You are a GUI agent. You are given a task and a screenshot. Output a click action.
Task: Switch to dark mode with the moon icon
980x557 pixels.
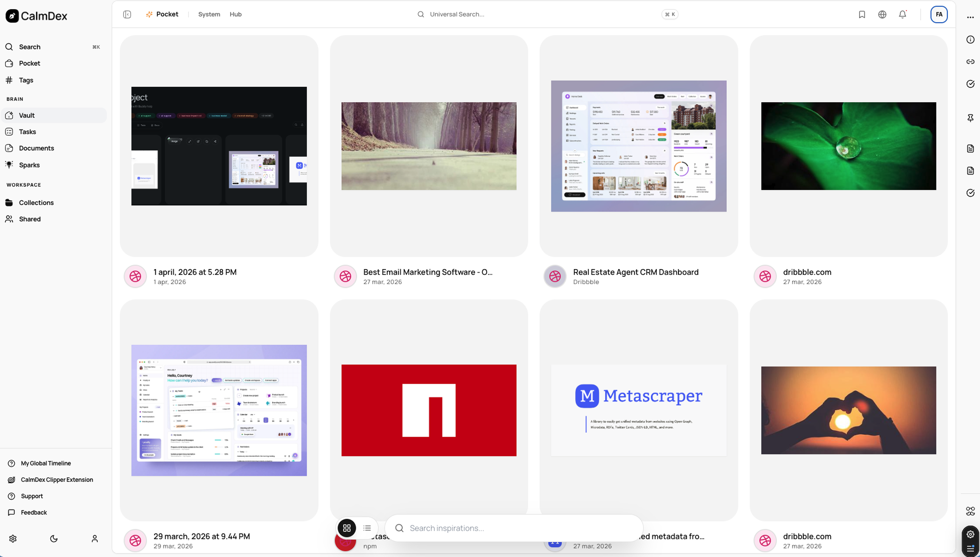point(53,539)
